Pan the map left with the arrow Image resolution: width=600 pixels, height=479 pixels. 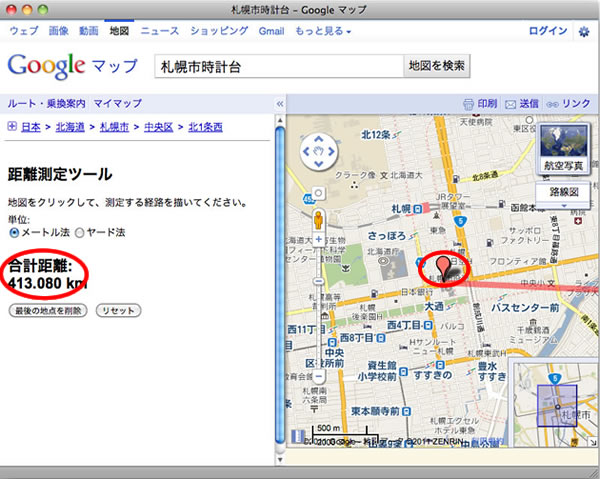click(306, 152)
